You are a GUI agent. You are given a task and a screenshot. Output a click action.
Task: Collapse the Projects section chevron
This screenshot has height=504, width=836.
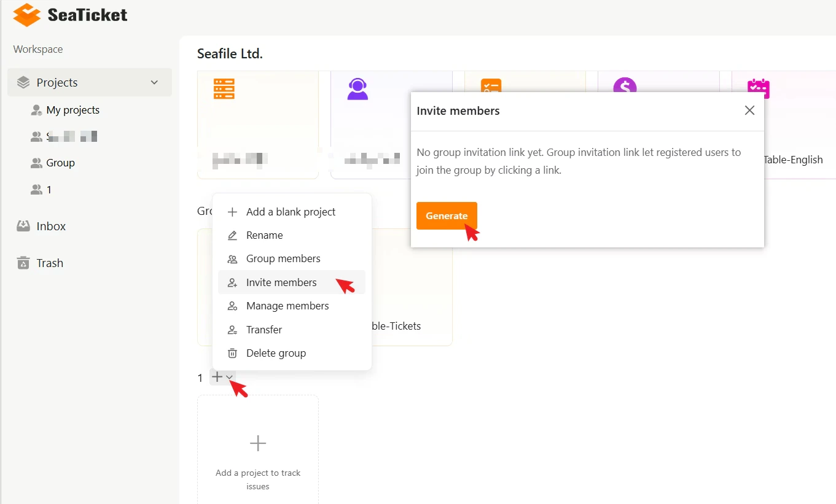click(154, 82)
